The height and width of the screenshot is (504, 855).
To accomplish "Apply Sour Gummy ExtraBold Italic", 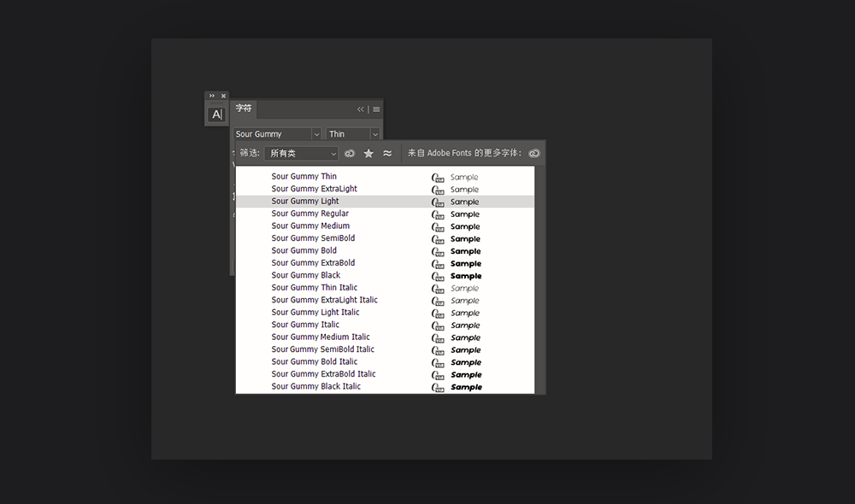I will (x=385, y=374).
